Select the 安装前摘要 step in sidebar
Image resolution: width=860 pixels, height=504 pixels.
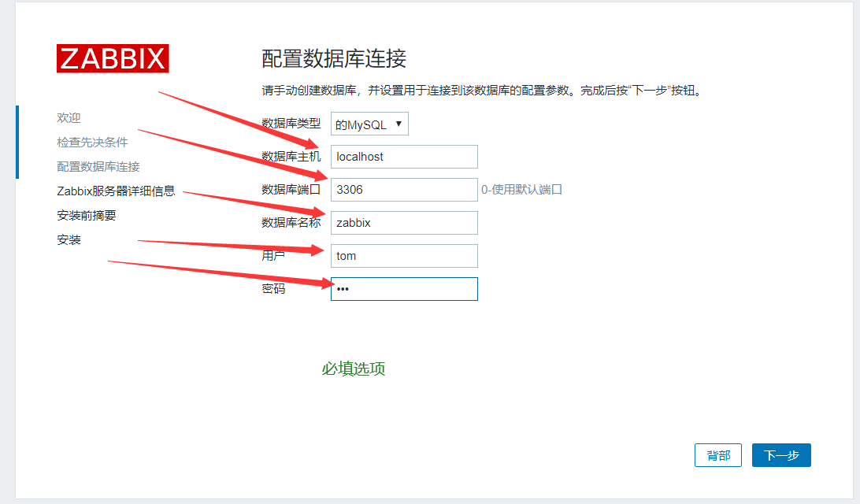(x=86, y=216)
